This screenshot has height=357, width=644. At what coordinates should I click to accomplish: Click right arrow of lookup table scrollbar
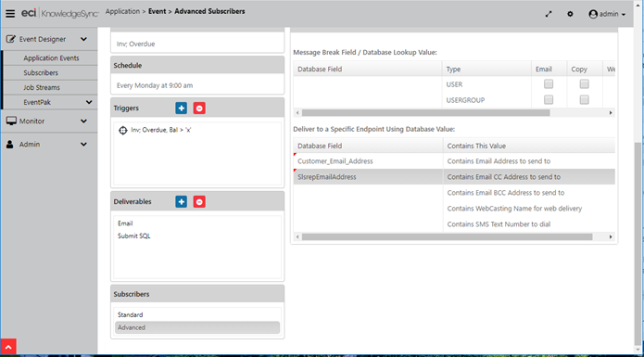pos(611,112)
